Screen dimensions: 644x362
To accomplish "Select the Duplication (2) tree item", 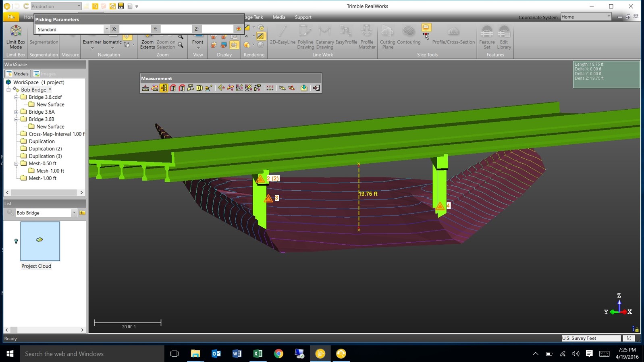I will pos(45,149).
